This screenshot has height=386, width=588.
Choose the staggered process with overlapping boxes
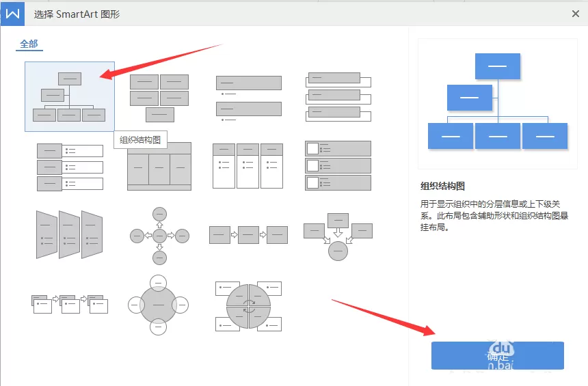pos(69,304)
